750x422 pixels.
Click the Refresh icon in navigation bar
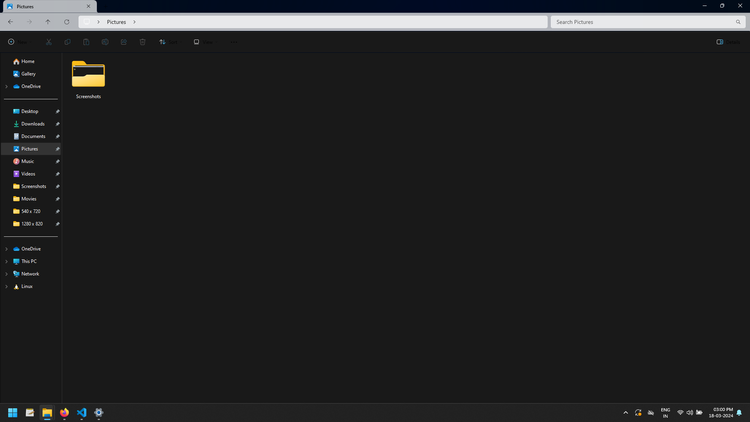(66, 22)
